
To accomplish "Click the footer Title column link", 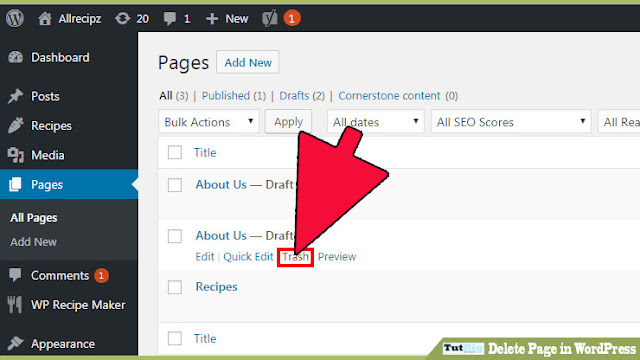I will point(205,338).
